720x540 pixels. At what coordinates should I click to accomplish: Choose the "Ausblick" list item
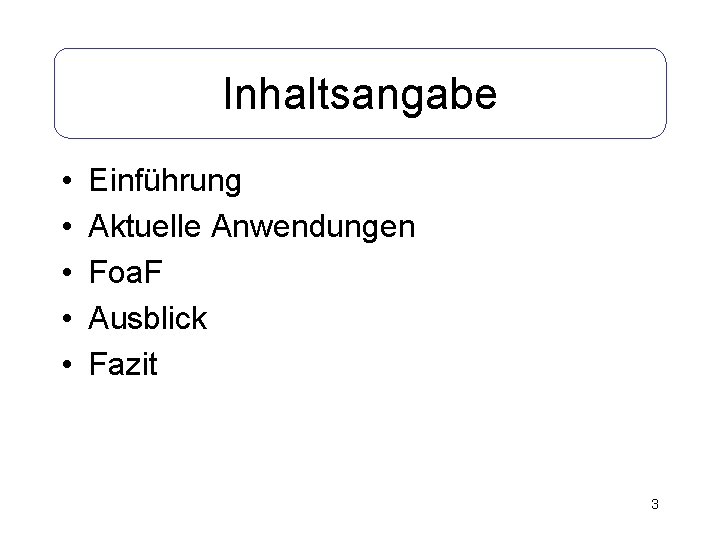pos(147,318)
